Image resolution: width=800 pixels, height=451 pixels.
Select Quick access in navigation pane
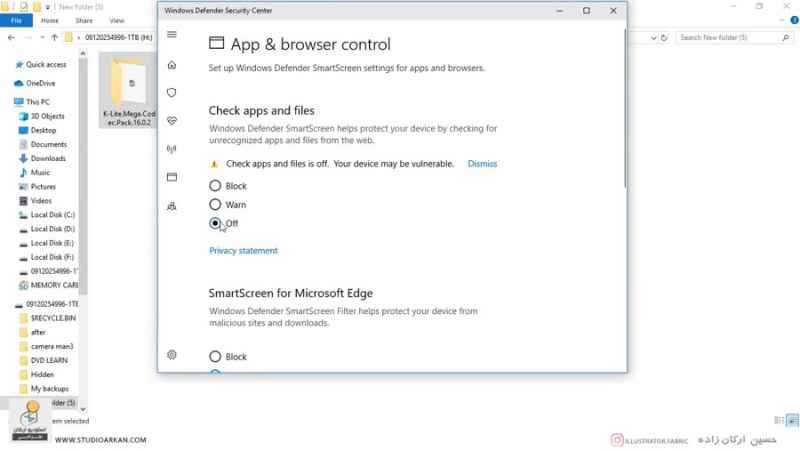(x=41, y=65)
